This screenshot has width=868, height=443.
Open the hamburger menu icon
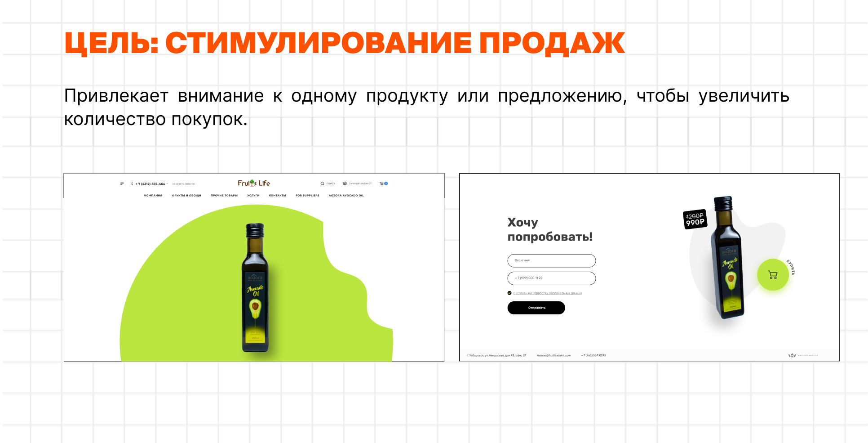[x=122, y=183]
